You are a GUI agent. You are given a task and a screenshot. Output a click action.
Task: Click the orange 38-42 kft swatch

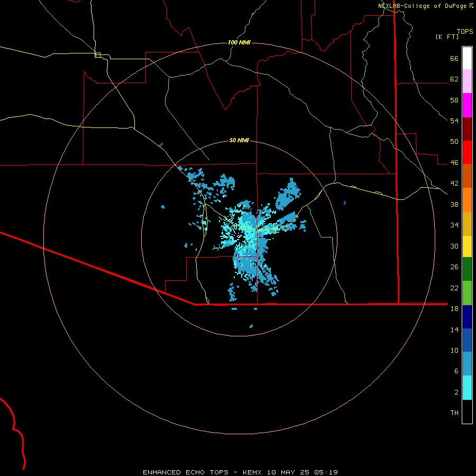[x=467, y=200]
